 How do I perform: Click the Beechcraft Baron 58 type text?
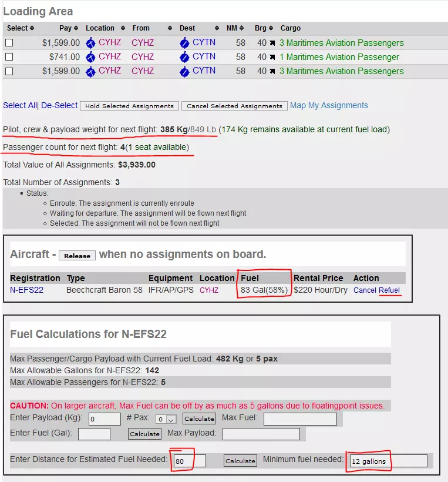[105, 290]
